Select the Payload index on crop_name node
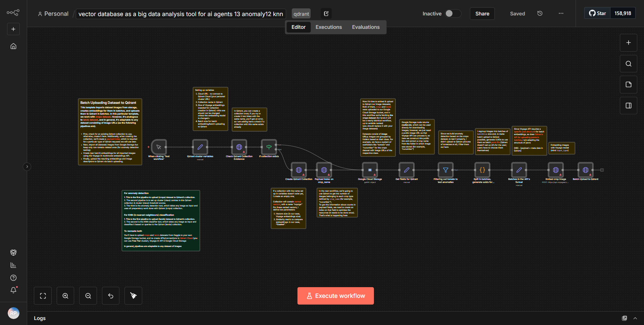Image resolution: width=644 pixels, height=325 pixels. click(x=324, y=170)
